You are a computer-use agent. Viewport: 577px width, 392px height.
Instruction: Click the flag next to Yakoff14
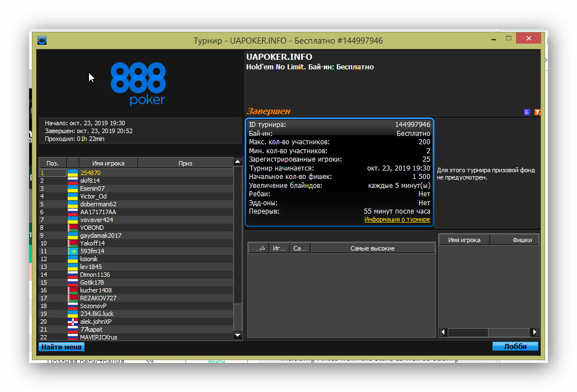coord(73,243)
